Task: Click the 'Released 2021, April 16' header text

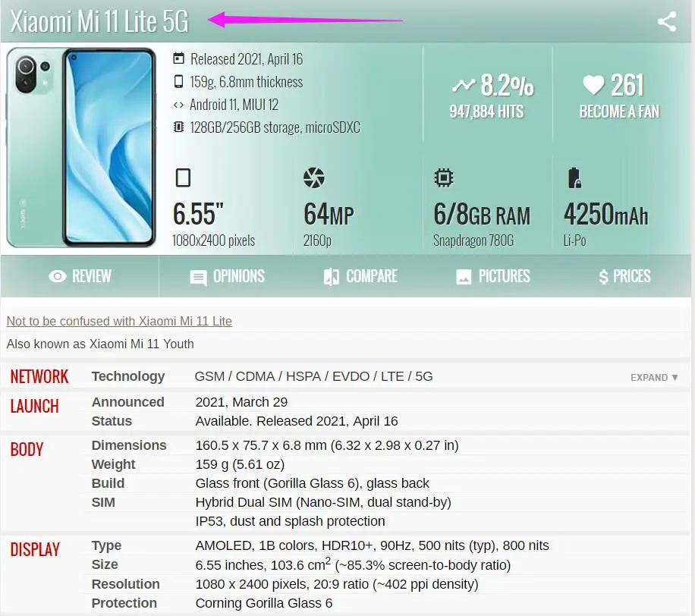Action: point(247,59)
